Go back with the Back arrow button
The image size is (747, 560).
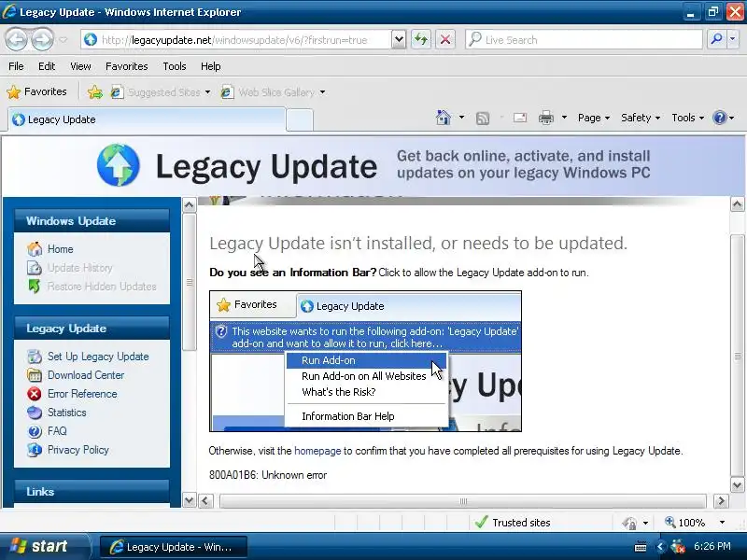pos(16,40)
